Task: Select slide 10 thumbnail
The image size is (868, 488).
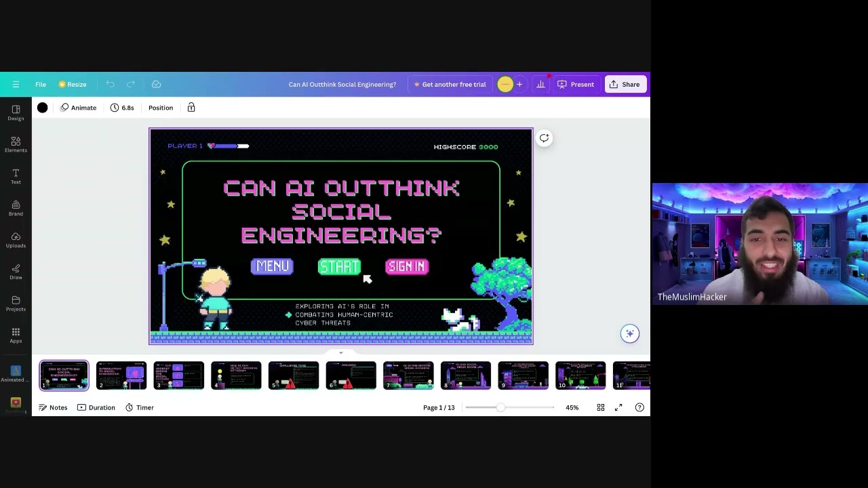Action: coord(580,375)
